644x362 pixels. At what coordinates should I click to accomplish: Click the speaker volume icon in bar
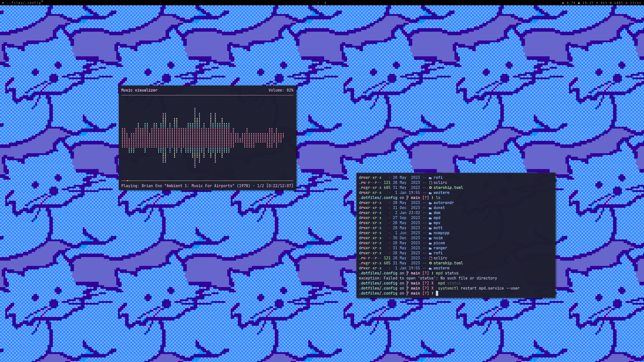(x=611, y=3)
